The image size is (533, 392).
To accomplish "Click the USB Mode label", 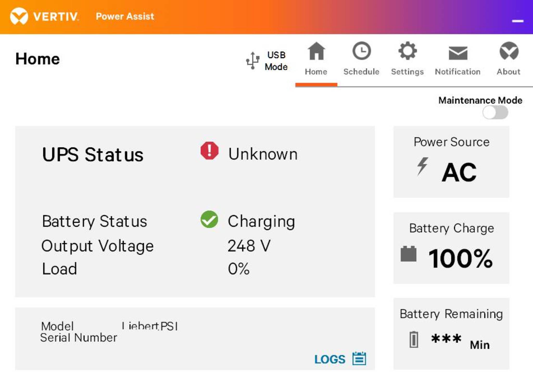I will 276,61.
